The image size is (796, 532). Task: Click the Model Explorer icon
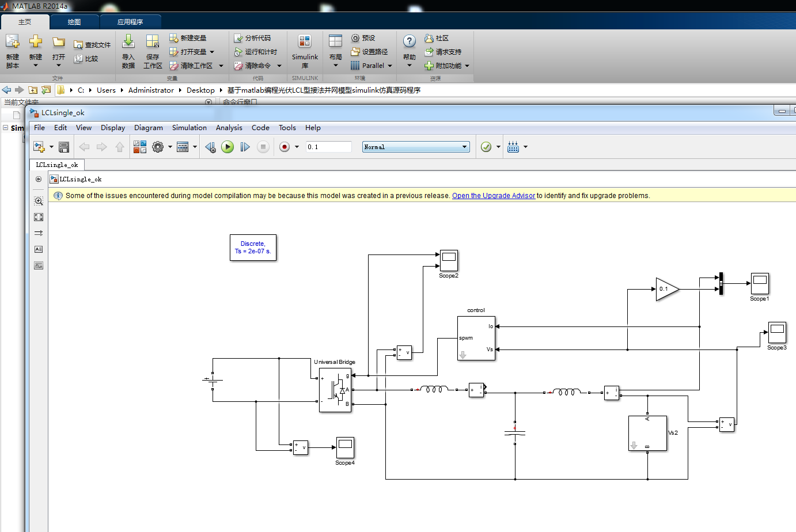coord(183,147)
